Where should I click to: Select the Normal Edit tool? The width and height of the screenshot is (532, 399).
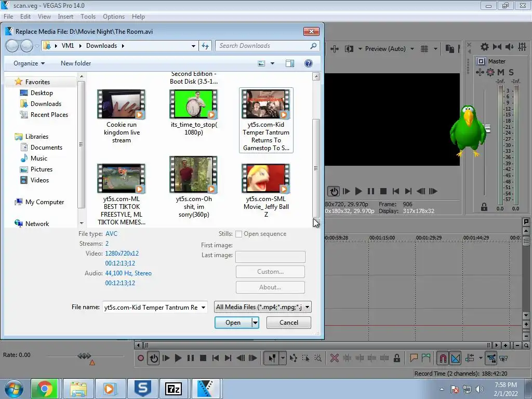[x=272, y=358]
